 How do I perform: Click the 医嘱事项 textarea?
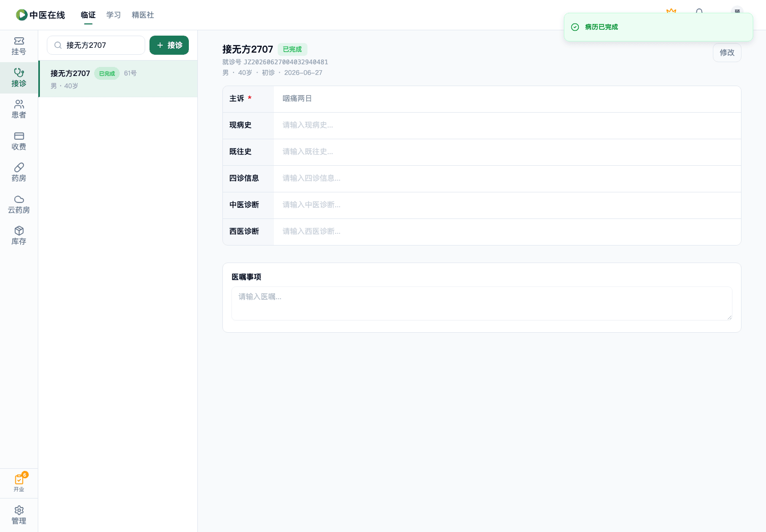click(482, 303)
